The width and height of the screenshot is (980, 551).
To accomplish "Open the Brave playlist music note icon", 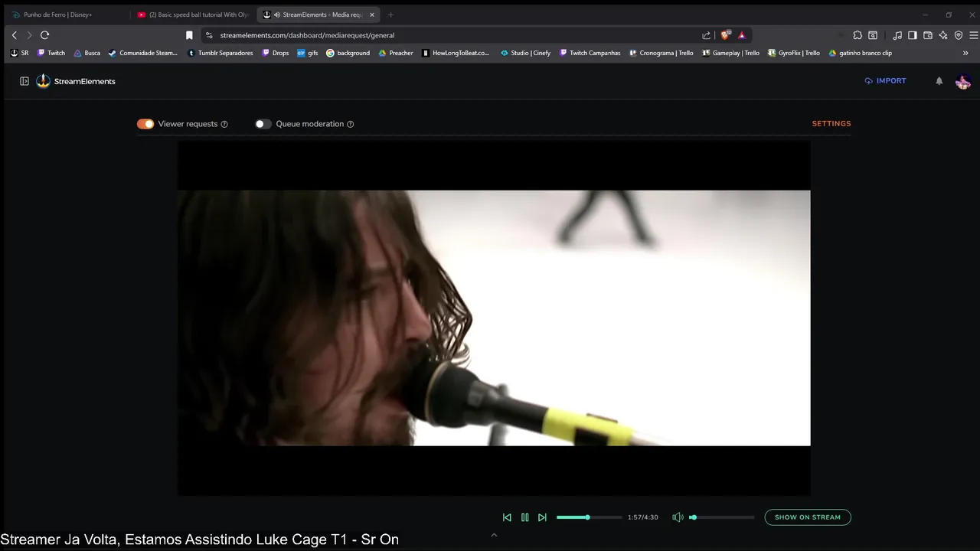I will point(897,35).
